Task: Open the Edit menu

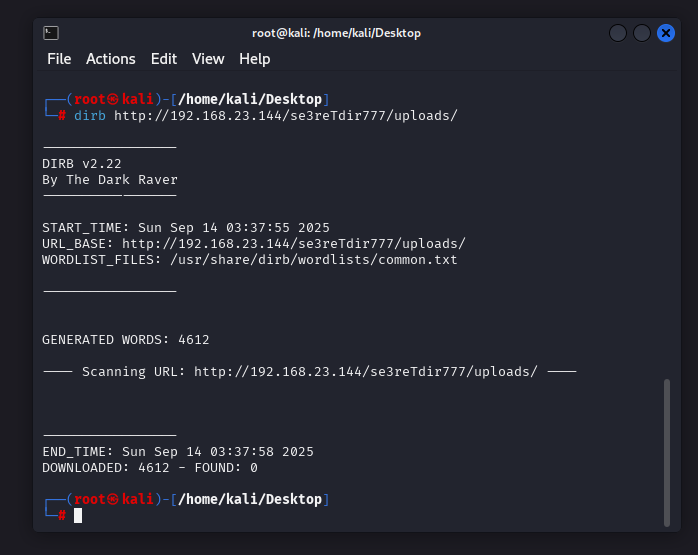Action: click(163, 59)
